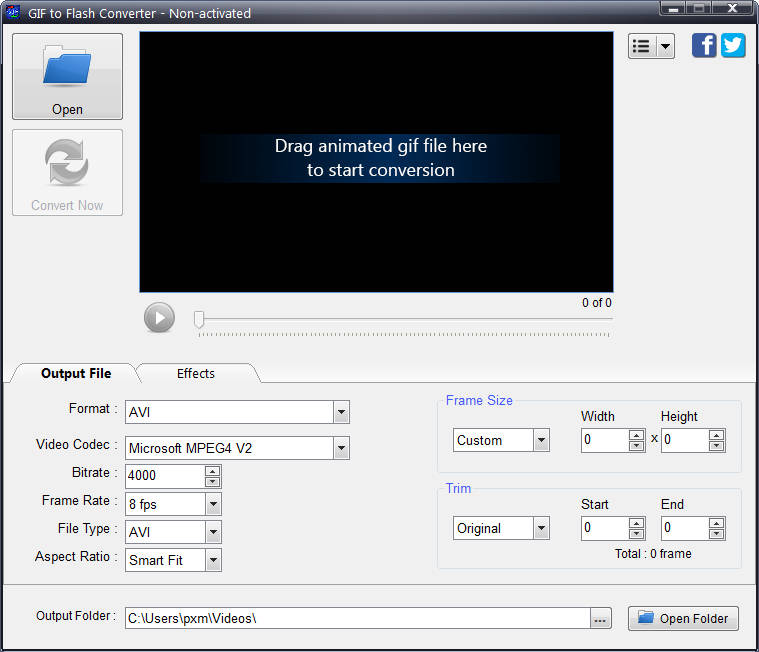Image resolution: width=759 pixels, height=652 pixels.
Task: Play the GIF preview
Action: 159,318
